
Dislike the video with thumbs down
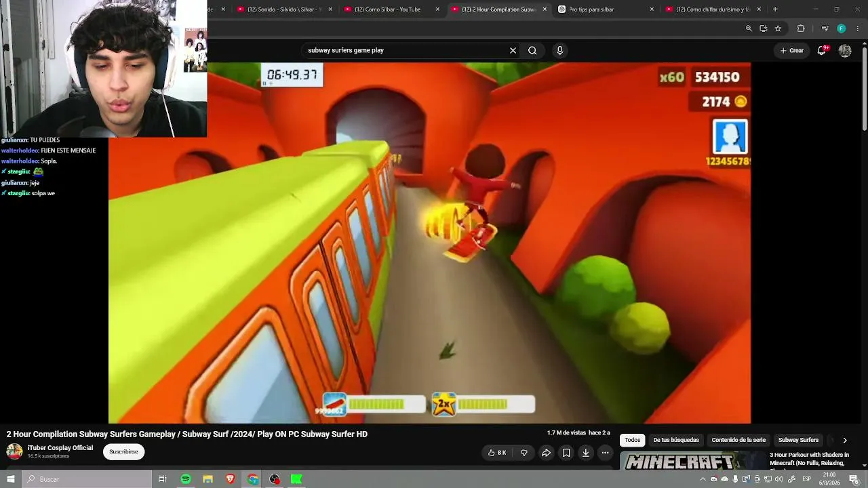click(x=524, y=453)
